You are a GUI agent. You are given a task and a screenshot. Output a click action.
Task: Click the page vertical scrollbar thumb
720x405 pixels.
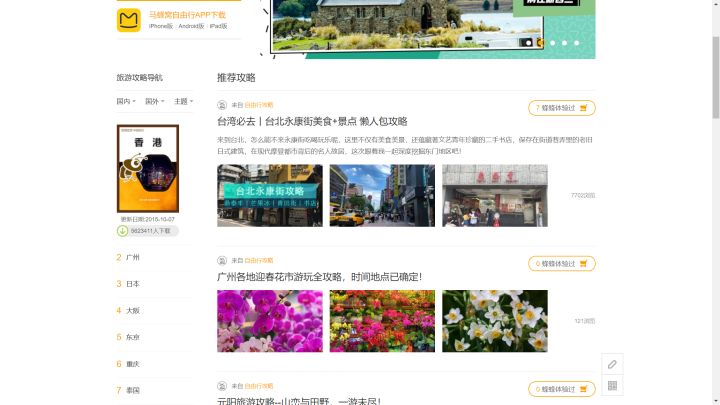(715, 76)
